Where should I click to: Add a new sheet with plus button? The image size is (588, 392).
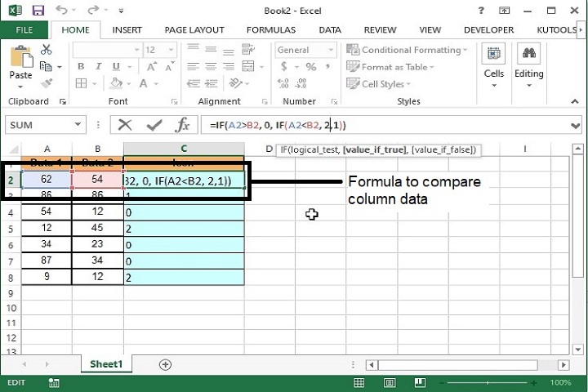click(165, 364)
